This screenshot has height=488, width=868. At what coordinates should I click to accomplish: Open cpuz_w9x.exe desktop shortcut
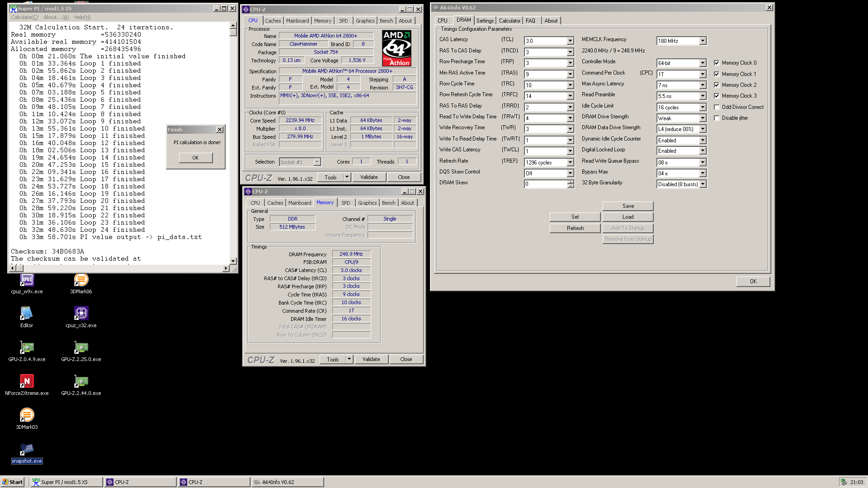[27, 284]
